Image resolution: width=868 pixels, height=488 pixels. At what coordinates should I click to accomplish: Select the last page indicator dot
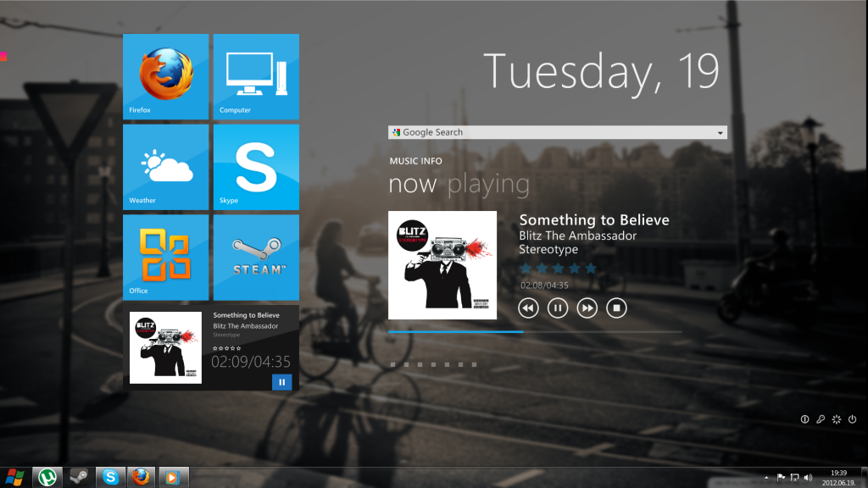[474, 364]
